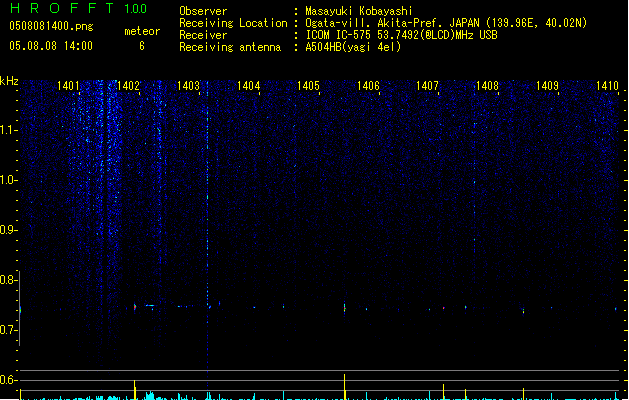Click the red meteor echo just after 1402
Screen dimensions: 629x400
pos(135,307)
